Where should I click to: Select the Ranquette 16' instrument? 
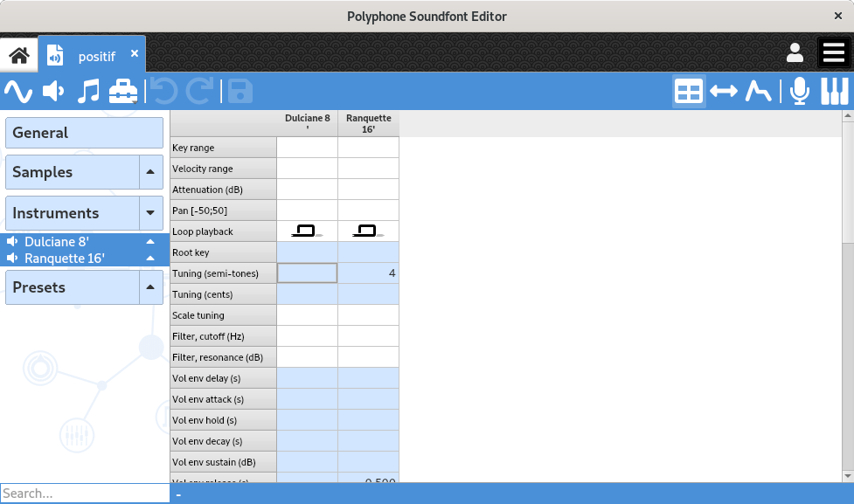[65, 258]
